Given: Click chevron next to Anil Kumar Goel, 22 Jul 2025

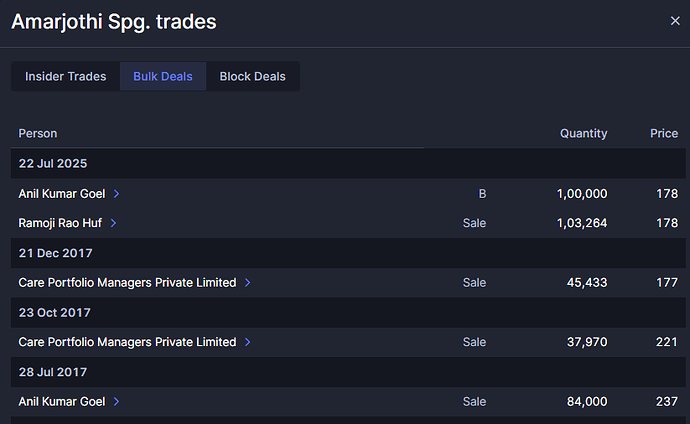Looking at the screenshot, I should click(x=116, y=194).
